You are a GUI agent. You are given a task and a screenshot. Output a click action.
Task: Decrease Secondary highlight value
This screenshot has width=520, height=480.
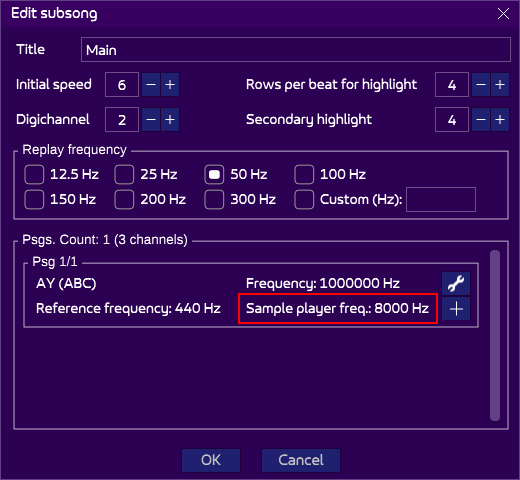click(481, 120)
